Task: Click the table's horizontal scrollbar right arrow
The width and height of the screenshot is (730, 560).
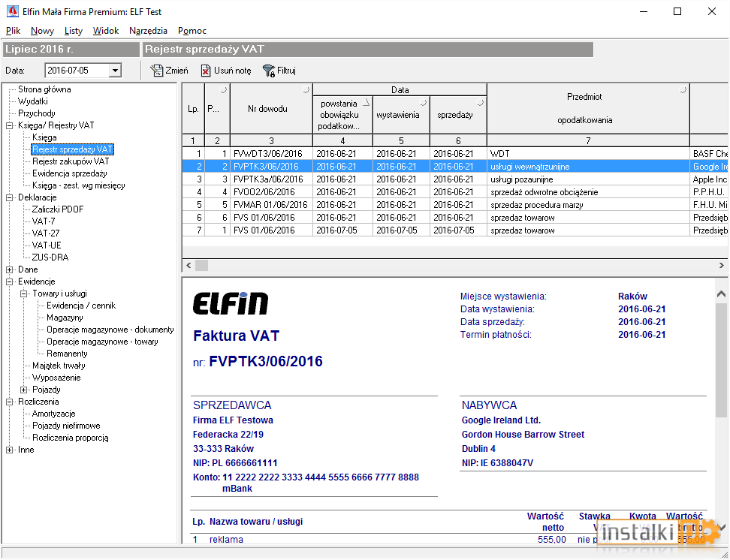Action: [721, 265]
